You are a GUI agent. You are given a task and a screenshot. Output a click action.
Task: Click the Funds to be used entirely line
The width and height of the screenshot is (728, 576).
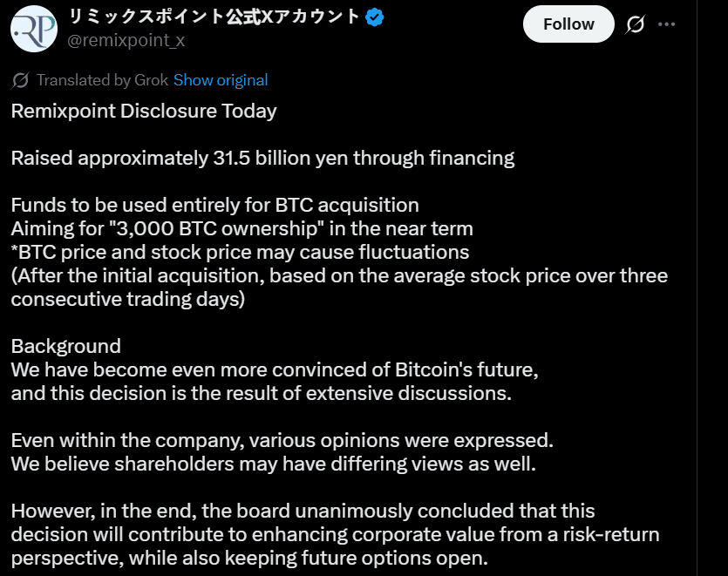point(215,205)
